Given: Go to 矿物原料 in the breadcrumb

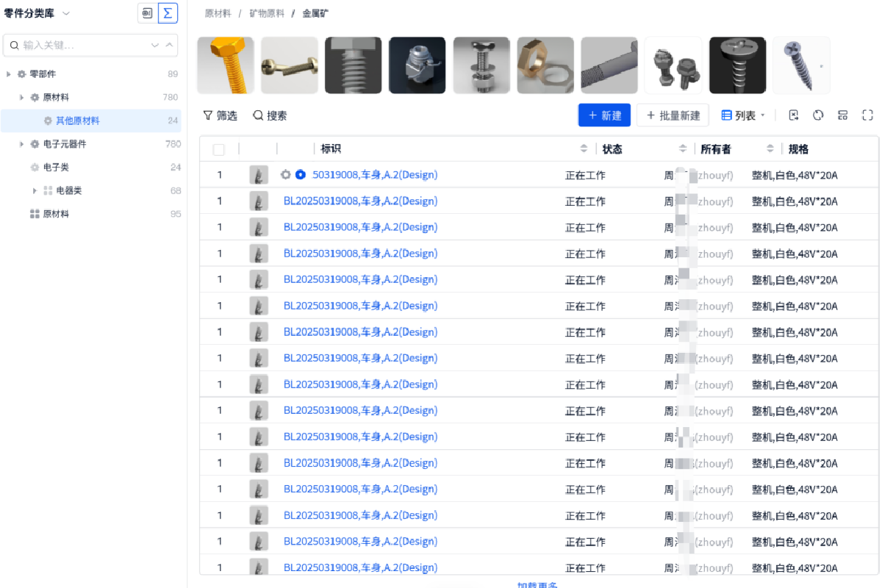Looking at the screenshot, I should click(267, 14).
